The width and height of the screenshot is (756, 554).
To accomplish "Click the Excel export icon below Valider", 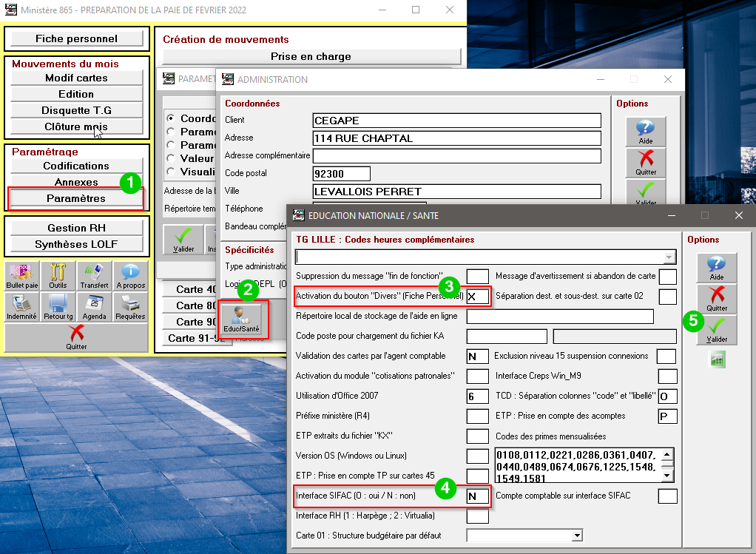I will 718,359.
